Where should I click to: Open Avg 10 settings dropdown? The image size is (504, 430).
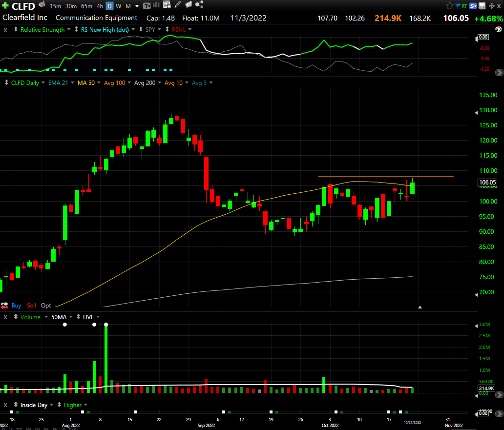[187, 82]
